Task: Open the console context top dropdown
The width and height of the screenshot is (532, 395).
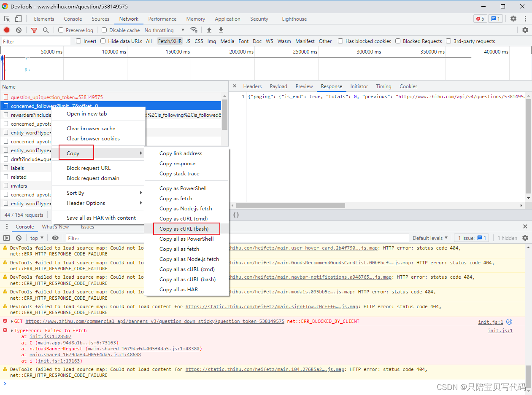Action: coord(37,238)
